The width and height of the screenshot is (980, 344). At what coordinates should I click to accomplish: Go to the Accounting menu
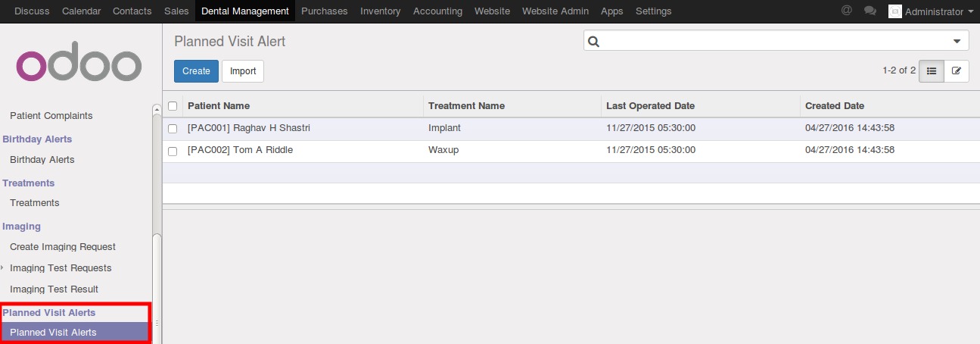437,11
